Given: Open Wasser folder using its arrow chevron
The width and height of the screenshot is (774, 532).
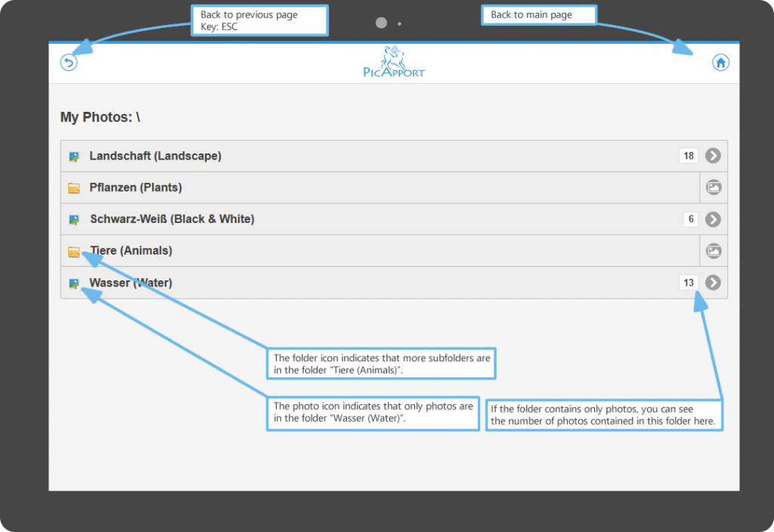Looking at the screenshot, I should coord(713,283).
